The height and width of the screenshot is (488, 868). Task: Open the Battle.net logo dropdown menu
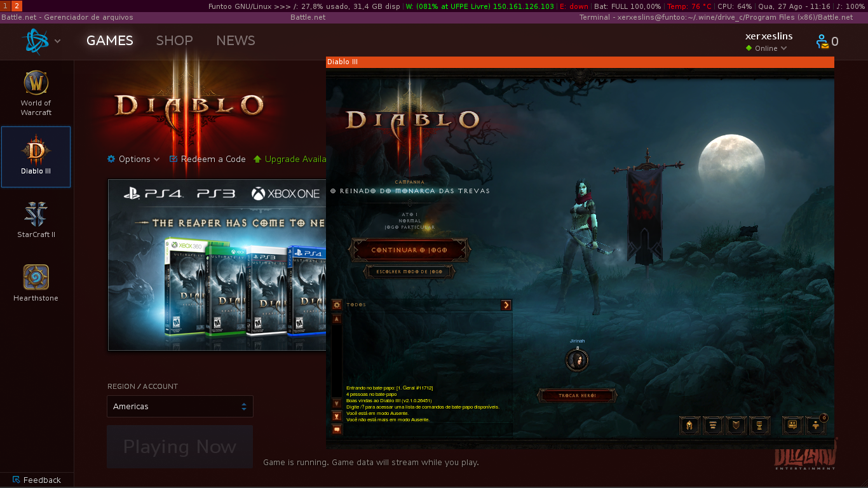pos(41,41)
